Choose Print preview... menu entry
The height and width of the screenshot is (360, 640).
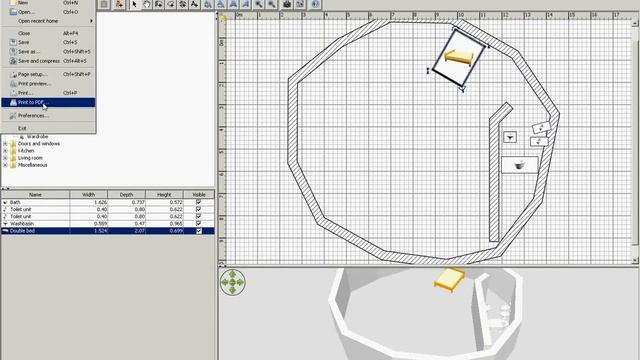48,84
